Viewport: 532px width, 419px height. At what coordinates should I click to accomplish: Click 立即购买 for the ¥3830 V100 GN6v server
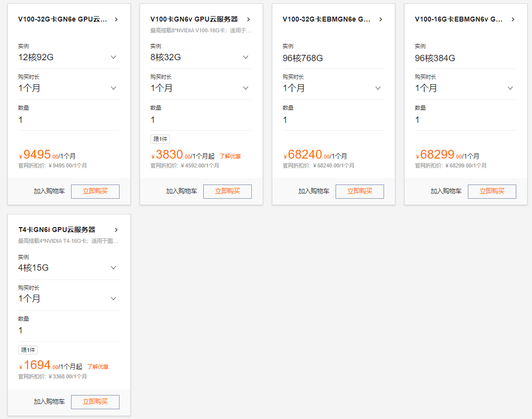(x=227, y=191)
